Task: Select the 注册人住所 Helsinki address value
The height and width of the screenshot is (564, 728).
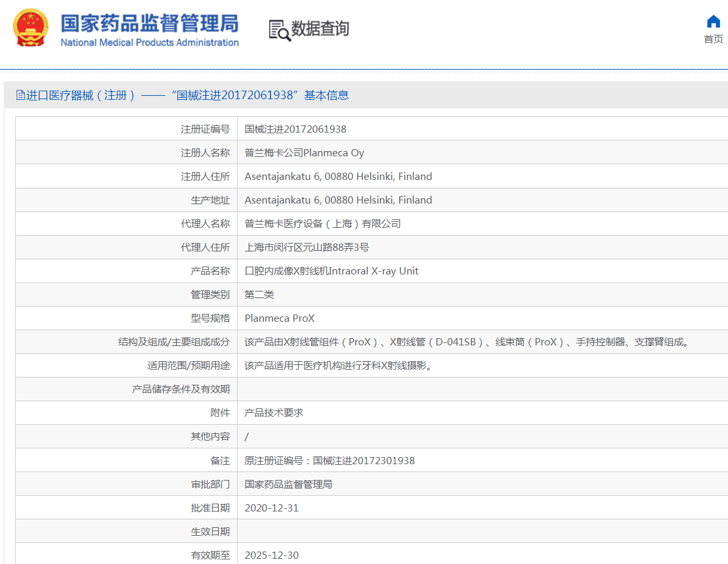Action: [x=338, y=177]
